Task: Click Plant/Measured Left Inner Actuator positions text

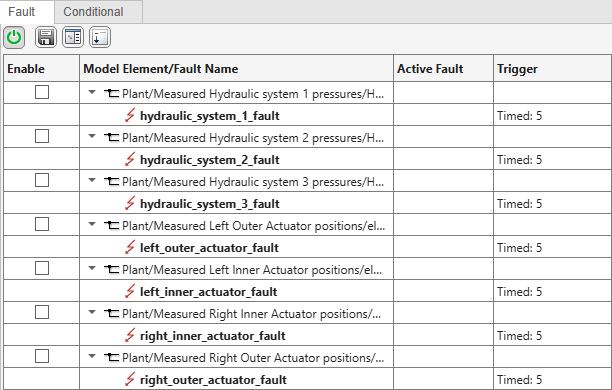Action: pos(252,270)
